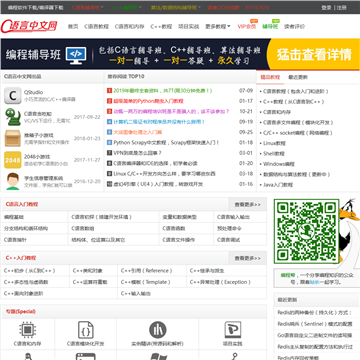
Task: Click the dark number 10 rank badge
Action: [x=109, y=184]
